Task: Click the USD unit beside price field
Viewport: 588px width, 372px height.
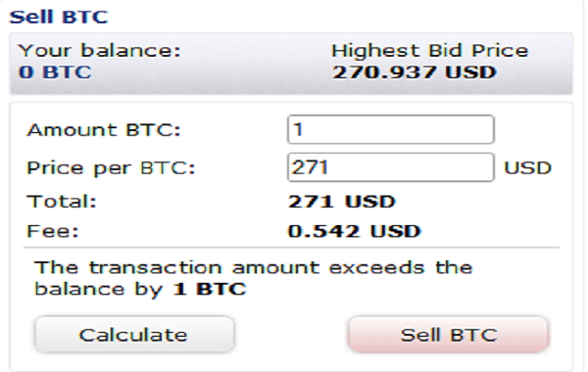Action: [x=527, y=167]
